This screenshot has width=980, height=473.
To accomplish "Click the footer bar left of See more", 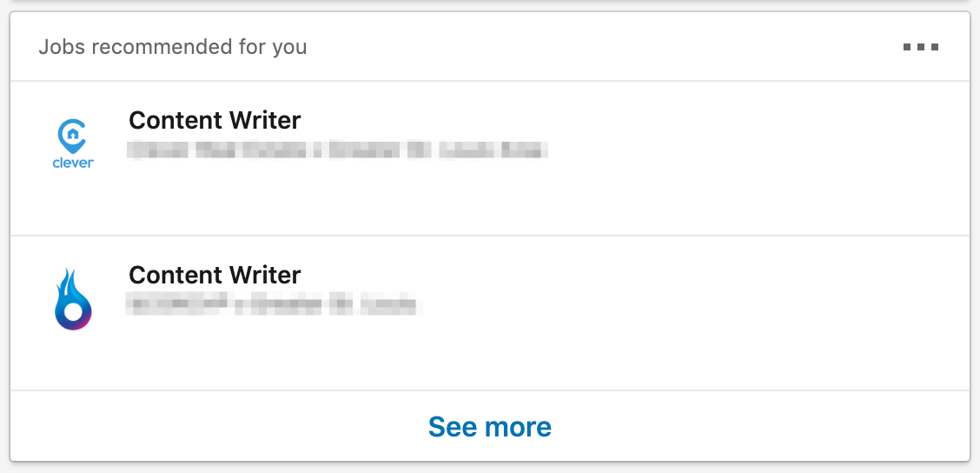I will coord(217,427).
